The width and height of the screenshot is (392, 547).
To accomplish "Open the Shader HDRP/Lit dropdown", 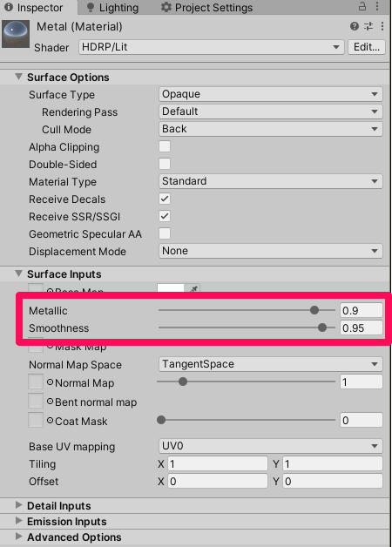I will pyautogui.click(x=212, y=47).
